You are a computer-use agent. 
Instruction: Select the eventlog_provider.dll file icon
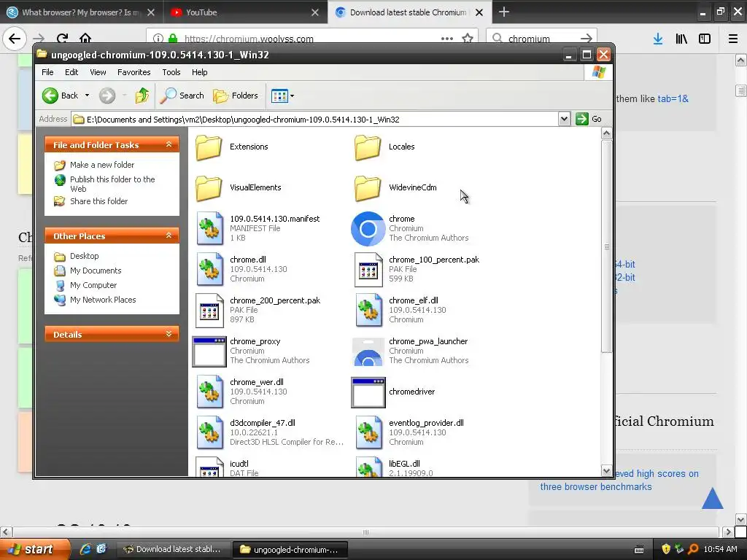368,433
